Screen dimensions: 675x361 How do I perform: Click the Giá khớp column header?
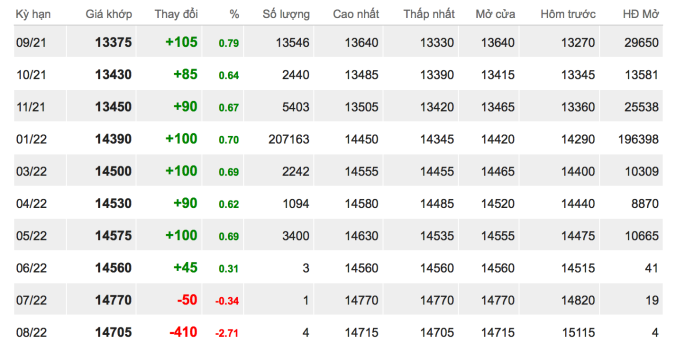pos(108,14)
